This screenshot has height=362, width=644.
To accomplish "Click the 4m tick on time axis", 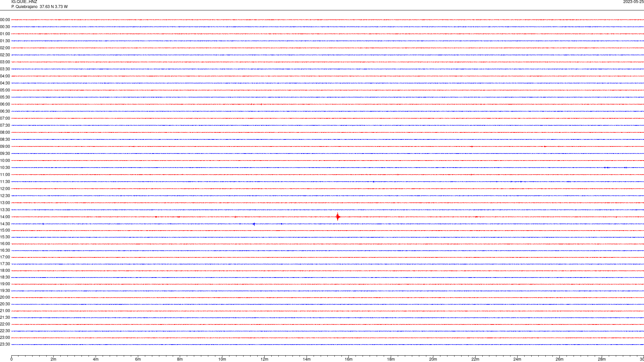I will click(96, 359).
